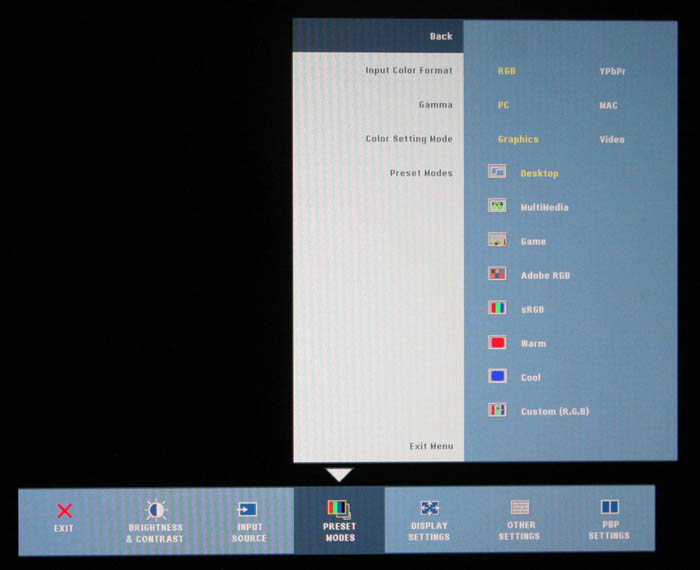This screenshot has width=700, height=570.
Task: Click the PBP Settings label
Action: 609,530
